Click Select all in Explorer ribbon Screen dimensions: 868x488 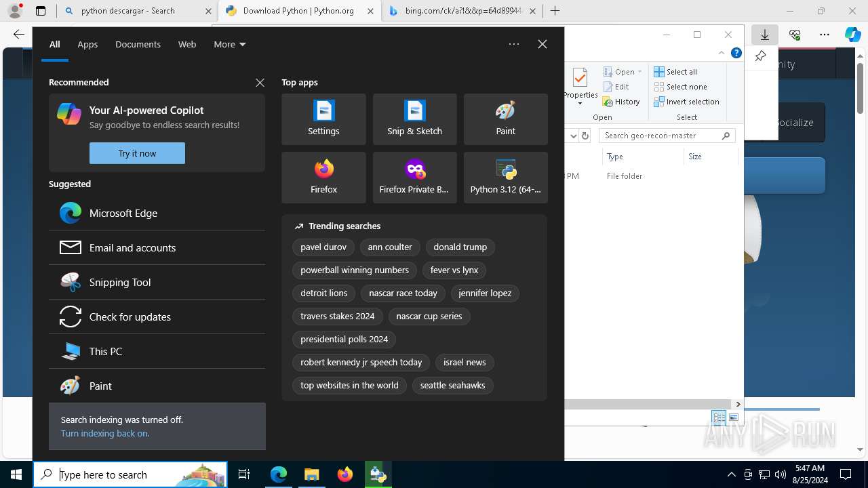pyautogui.click(x=675, y=72)
